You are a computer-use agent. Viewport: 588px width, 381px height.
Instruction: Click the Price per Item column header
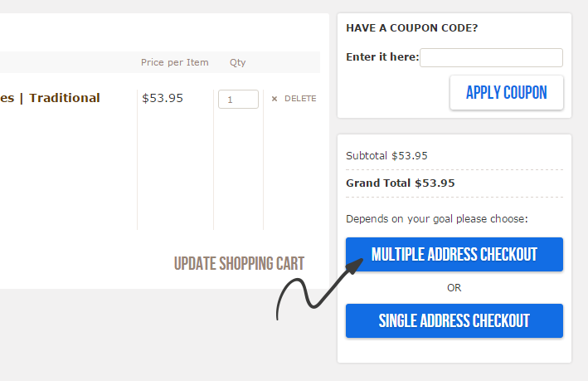click(x=174, y=62)
